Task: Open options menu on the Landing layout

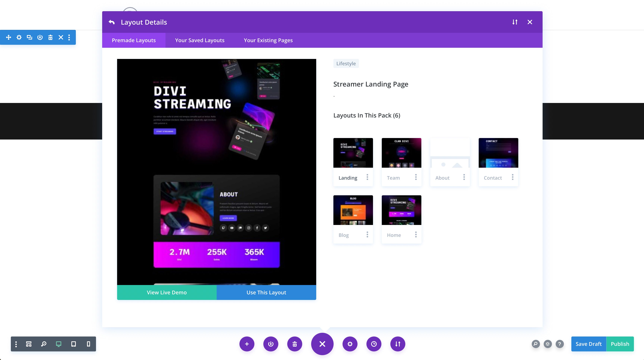Action: 367,177
